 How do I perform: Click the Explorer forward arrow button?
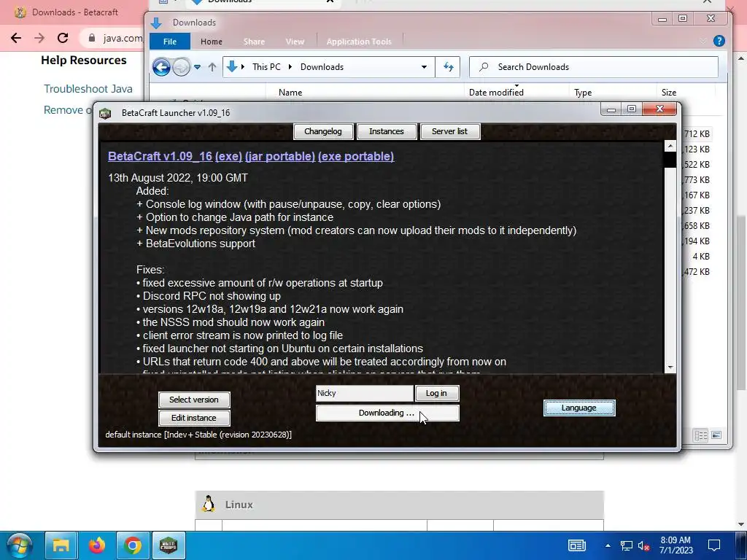click(x=181, y=67)
